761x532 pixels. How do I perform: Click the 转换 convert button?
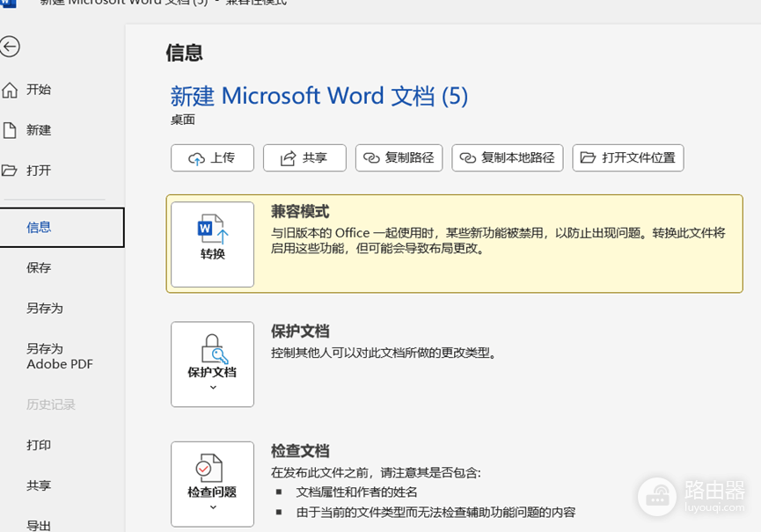coord(212,244)
